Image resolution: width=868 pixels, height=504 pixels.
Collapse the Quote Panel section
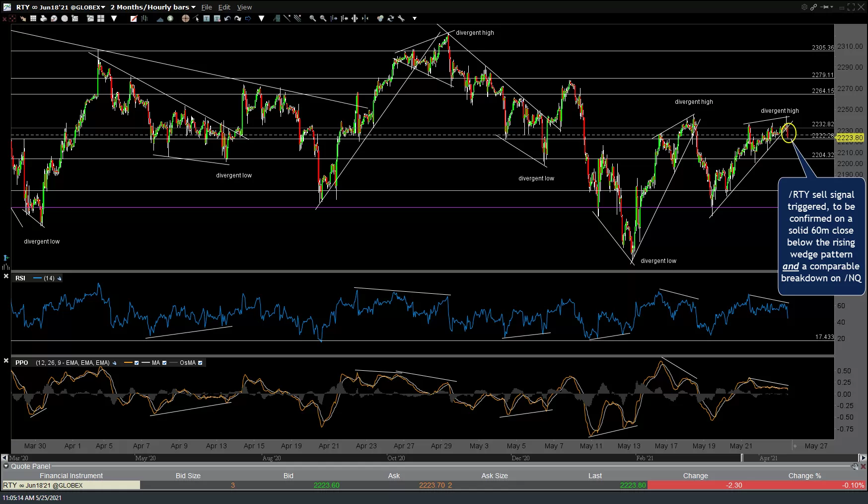[6, 466]
